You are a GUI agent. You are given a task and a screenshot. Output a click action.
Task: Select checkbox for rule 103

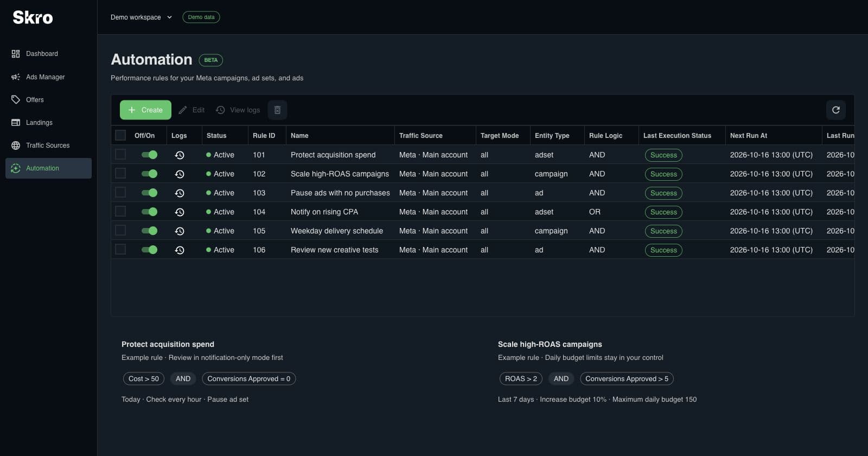tap(120, 192)
